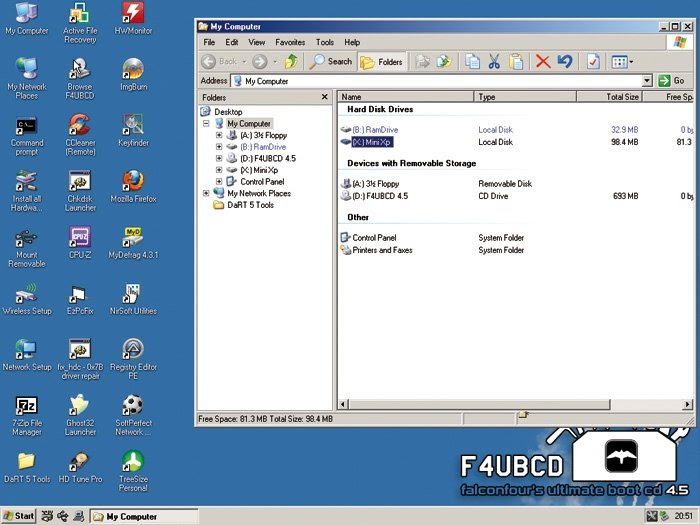Click the Go button beside address bar
700x525 pixels.
point(672,81)
